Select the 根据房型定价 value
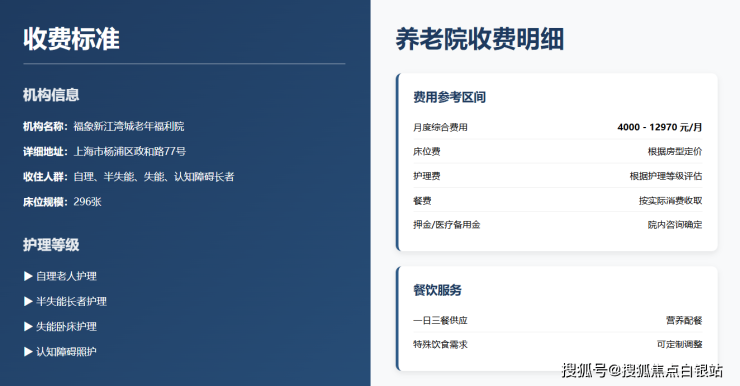This screenshot has width=740, height=386. tap(675, 151)
